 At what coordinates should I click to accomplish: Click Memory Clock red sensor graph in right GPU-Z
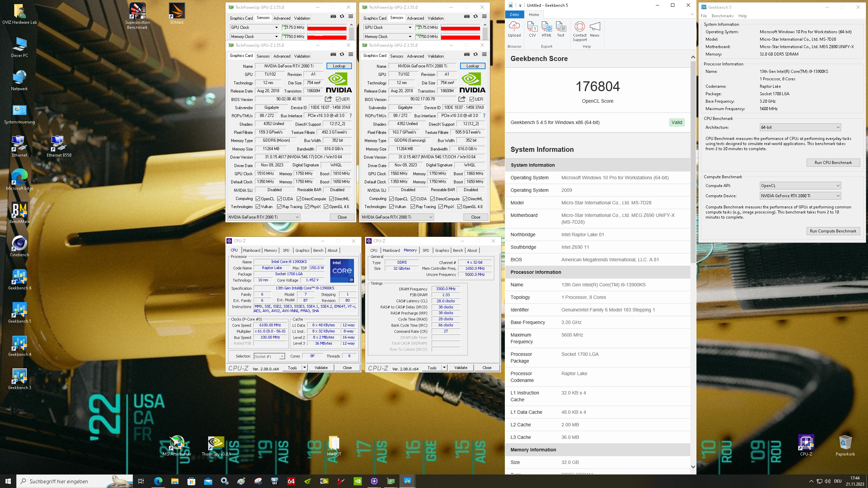click(x=460, y=36)
